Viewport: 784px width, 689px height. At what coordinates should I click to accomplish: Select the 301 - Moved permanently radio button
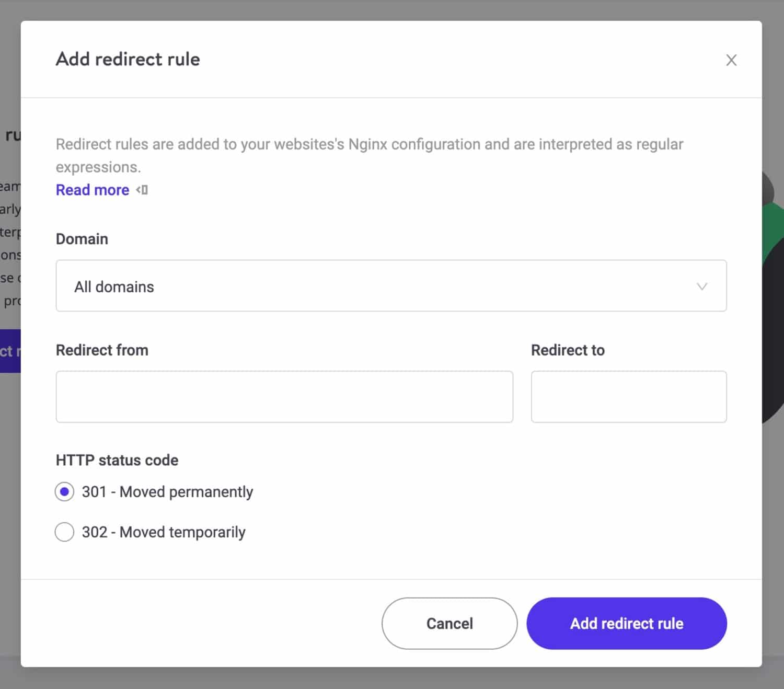64,491
